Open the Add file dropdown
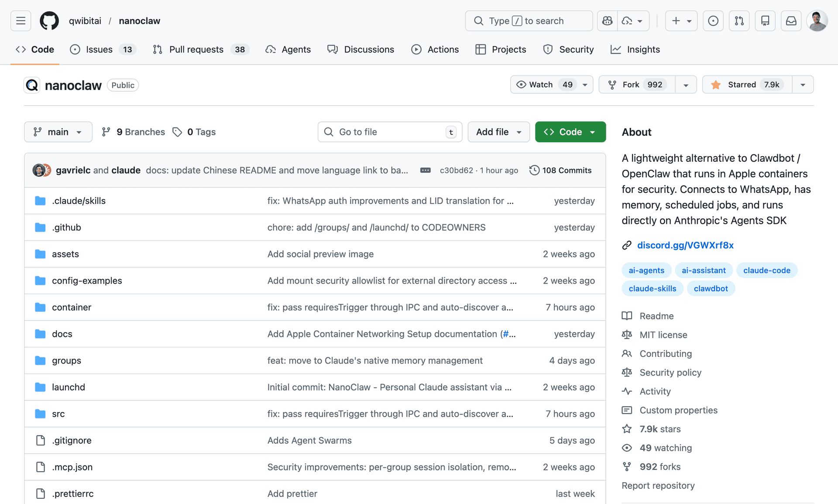The width and height of the screenshot is (838, 504). pos(498,132)
